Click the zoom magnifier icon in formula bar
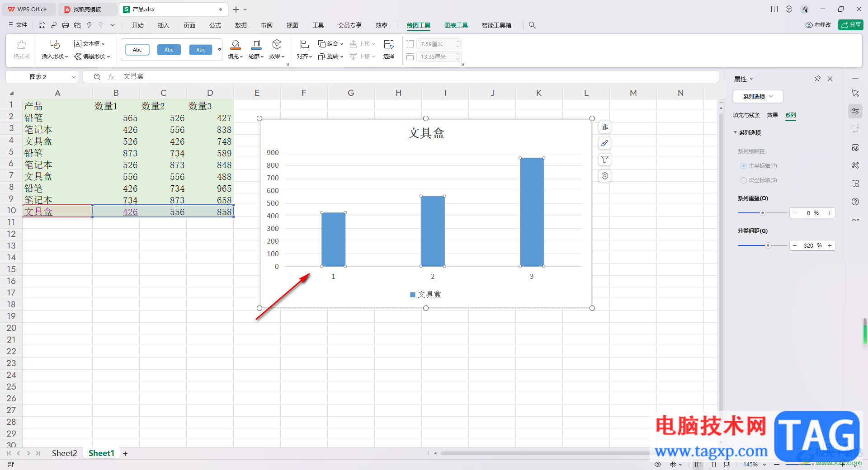The width and height of the screenshot is (868, 470). [x=97, y=77]
